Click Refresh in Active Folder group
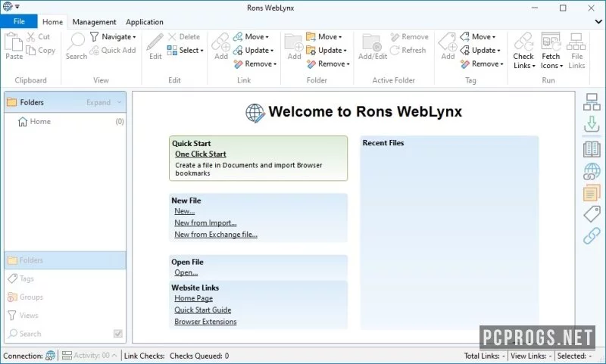 coord(408,50)
